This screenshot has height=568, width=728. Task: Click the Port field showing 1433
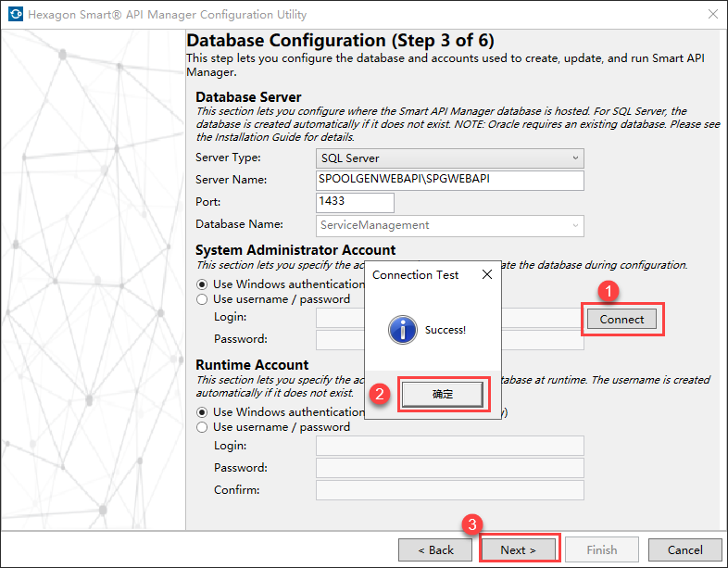point(355,203)
